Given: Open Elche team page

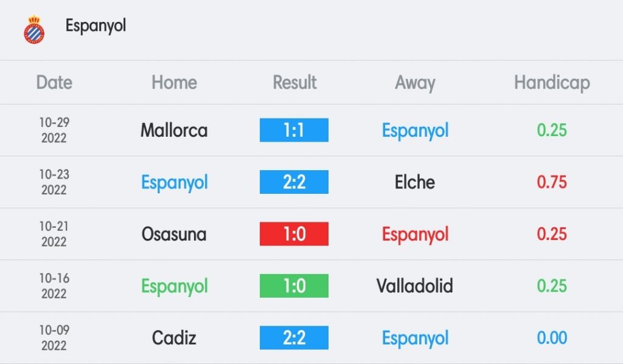Looking at the screenshot, I should pyautogui.click(x=415, y=182).
